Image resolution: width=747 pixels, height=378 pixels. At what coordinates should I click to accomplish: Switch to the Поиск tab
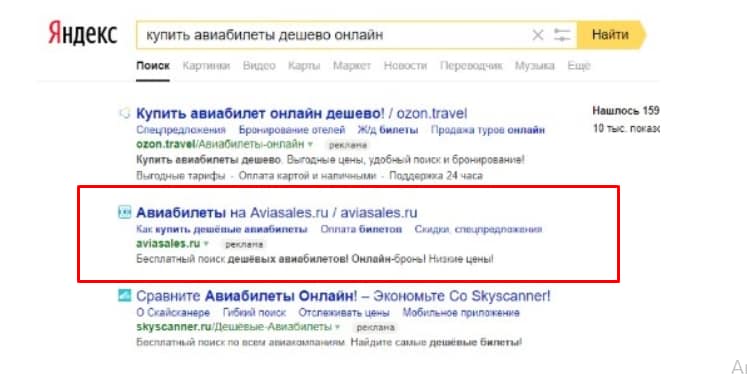click(153, 66)
